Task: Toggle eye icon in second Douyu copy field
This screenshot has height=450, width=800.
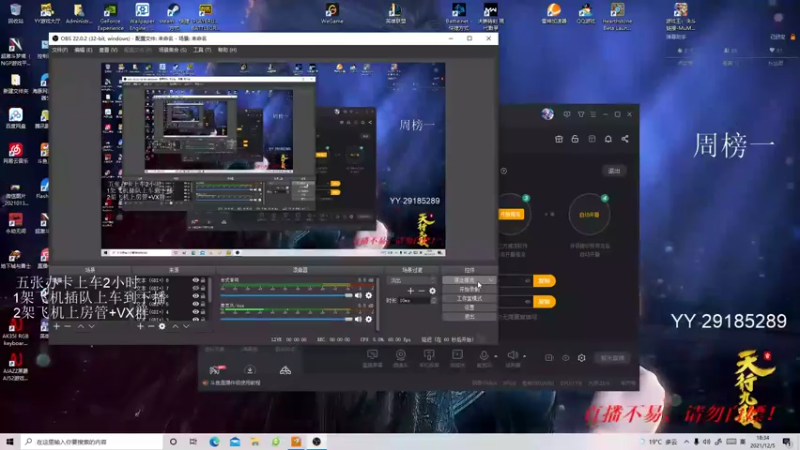Action: coord(527,302)
